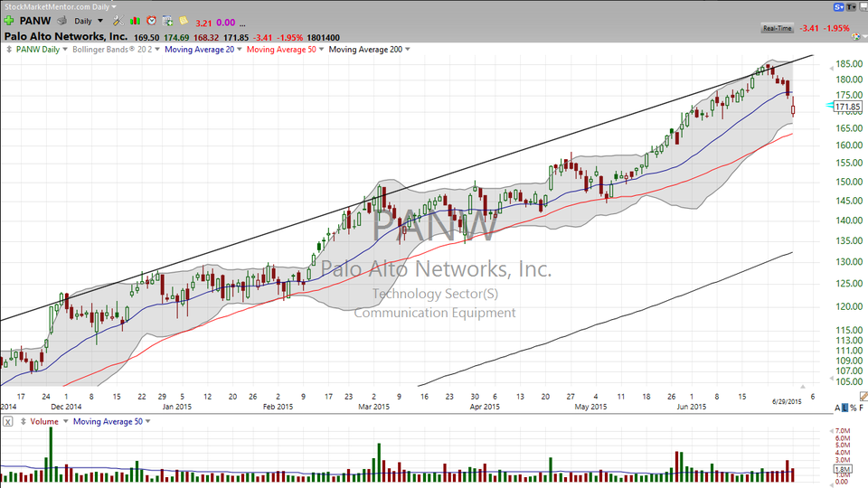Image resolution: width=868 pixels, height=488 pixels.
Task: Click the Bollinger Bands 20 2 label
Action: click(112, 49)
